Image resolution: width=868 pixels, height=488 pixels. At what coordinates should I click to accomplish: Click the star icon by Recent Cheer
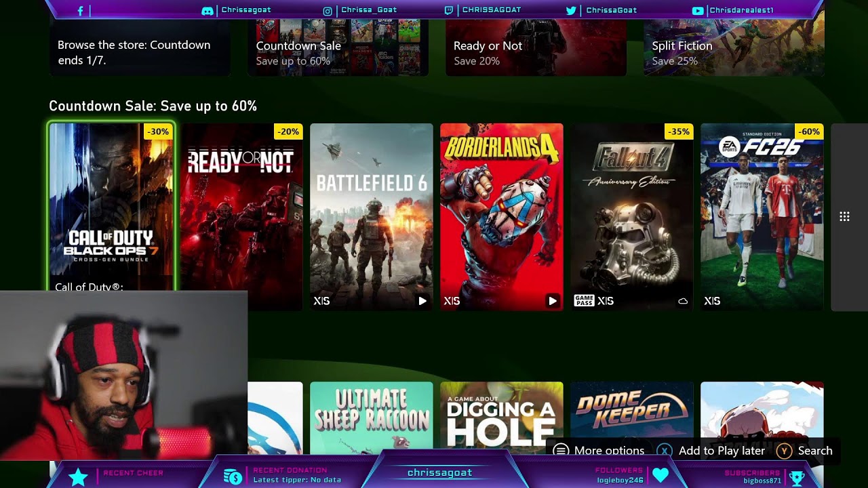pos(78,477)
